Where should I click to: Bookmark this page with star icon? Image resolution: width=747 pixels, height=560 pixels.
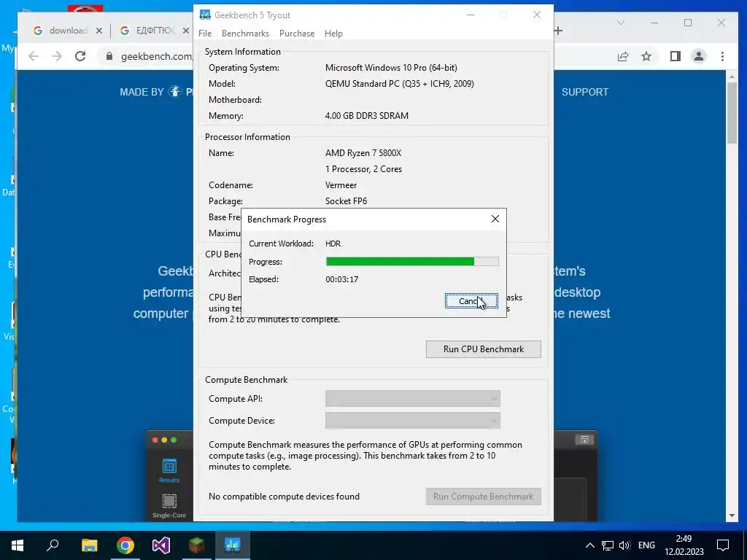[646, 56]
